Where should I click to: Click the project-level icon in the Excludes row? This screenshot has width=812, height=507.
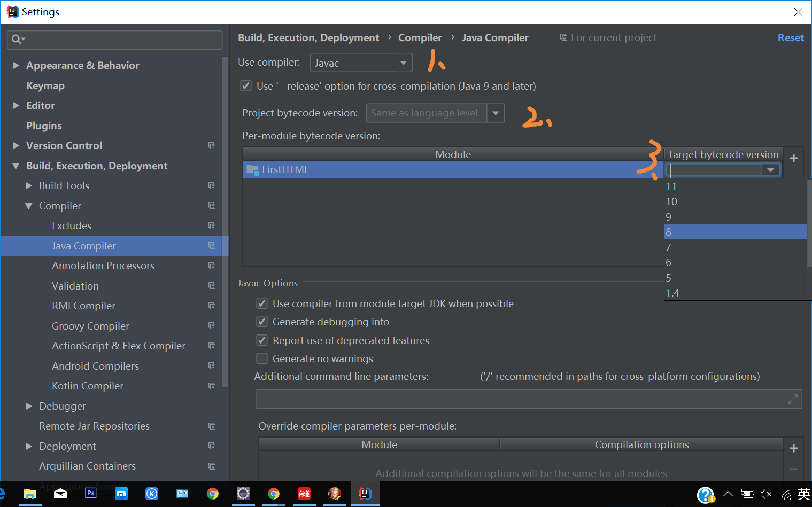coord(212,225)
